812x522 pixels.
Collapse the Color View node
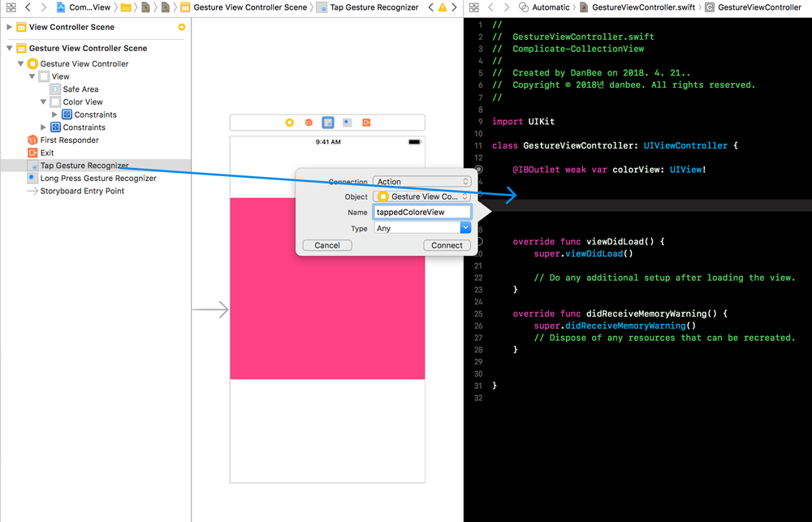point(43,102)
